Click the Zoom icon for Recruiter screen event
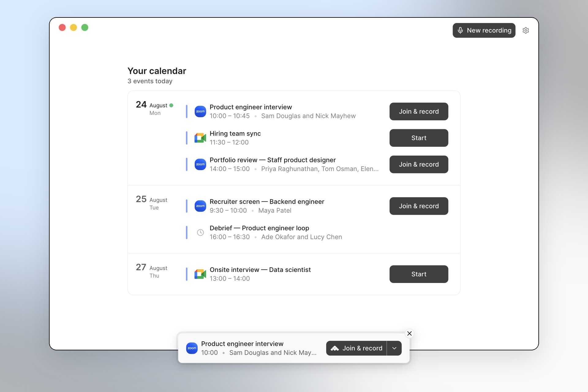Viewport: 588px width, 392px height. pyautogui.click(x=200, y=206)
